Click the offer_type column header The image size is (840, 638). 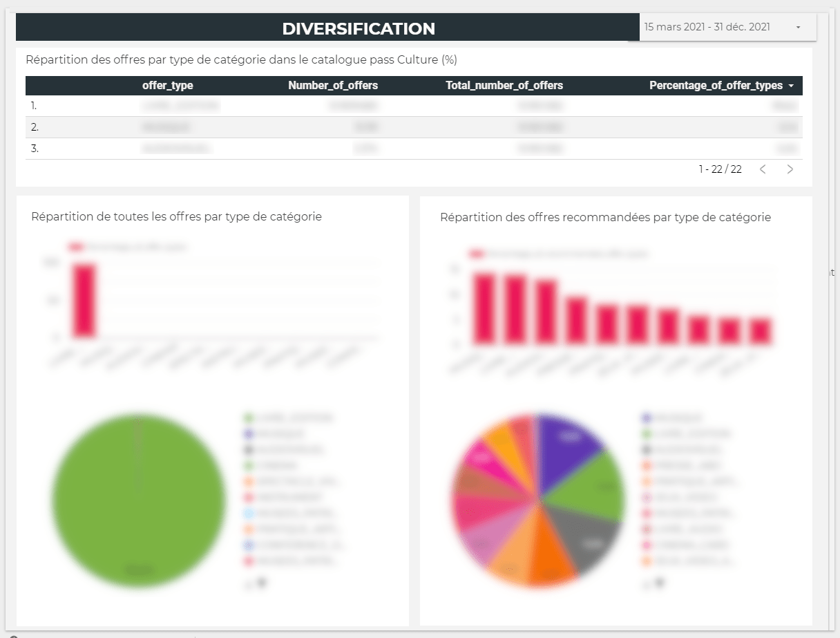167,86
